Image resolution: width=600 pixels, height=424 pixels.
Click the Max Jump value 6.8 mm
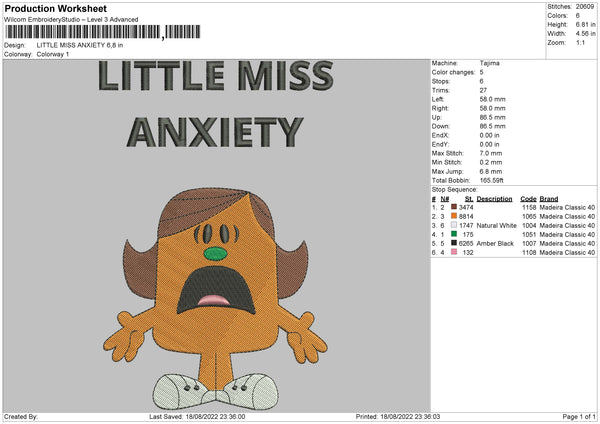tap(491, 171)
